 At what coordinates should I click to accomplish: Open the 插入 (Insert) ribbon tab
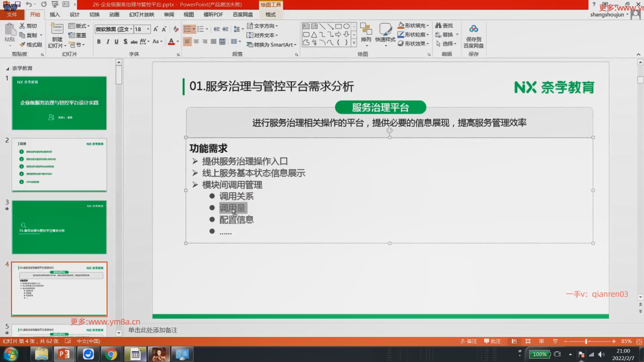54,14
